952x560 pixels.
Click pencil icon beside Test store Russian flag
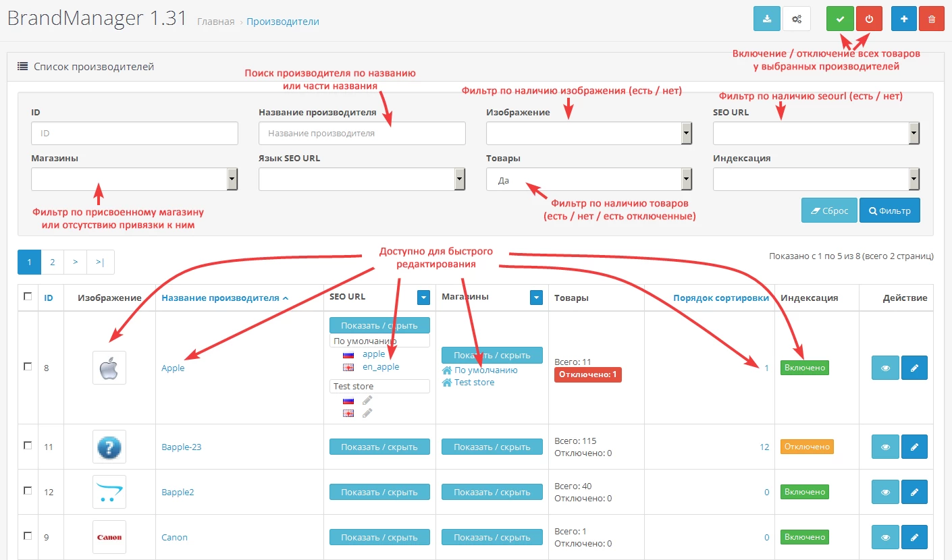(367, 400)
